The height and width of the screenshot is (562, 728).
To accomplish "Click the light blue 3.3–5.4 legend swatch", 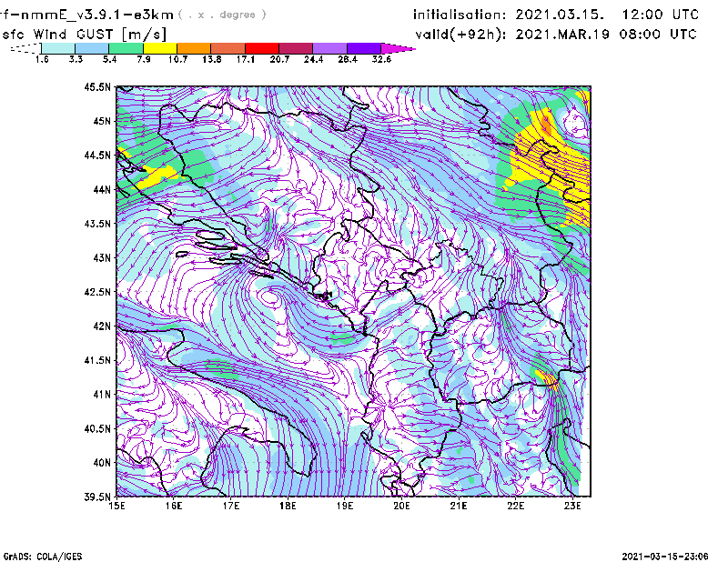I will (92, 48).
